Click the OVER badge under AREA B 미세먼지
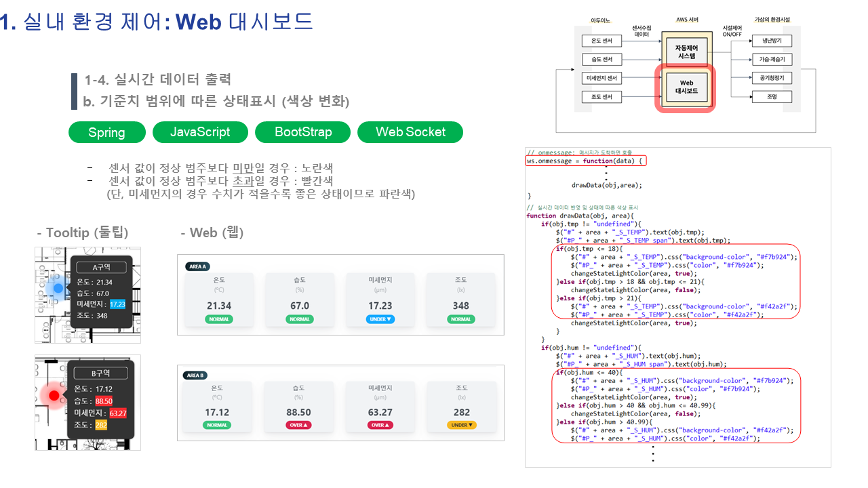The image size is (868, 488). pyautogui.click(x=380, y=425)
